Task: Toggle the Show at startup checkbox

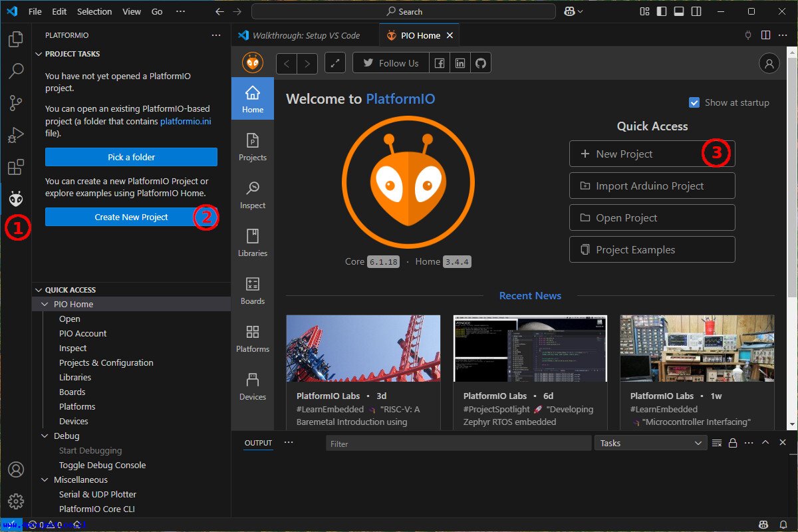Action: click(x=694, y=102)
